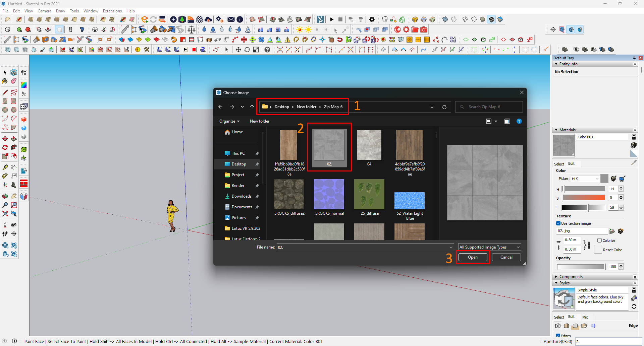
Task: Open recent locations chevron beside Forward
Action: click(242, 107)
